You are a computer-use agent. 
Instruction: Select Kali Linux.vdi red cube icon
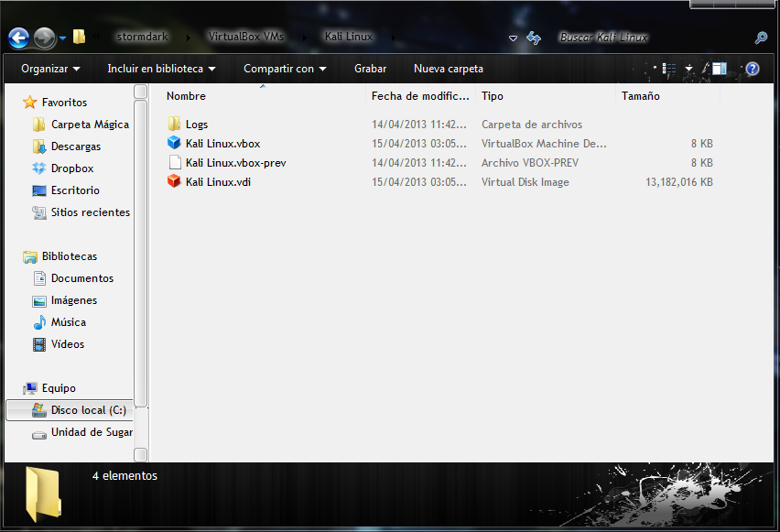click(174, 181)
